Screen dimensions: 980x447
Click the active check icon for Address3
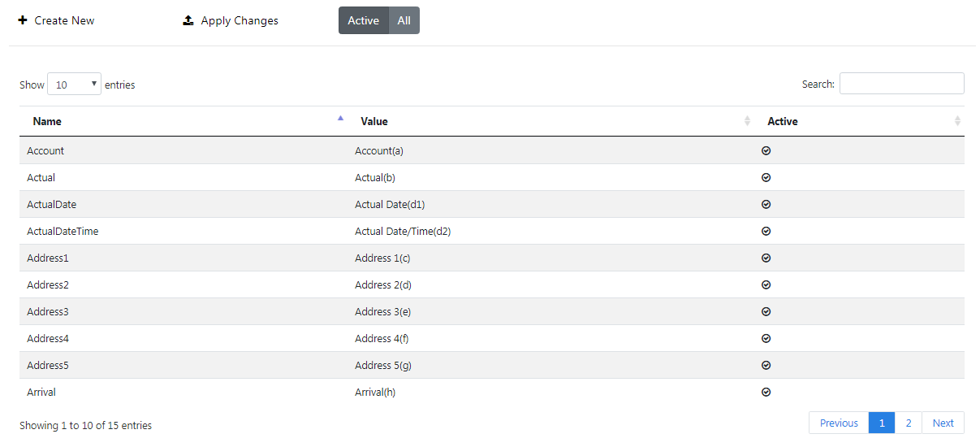coord(766,311)
